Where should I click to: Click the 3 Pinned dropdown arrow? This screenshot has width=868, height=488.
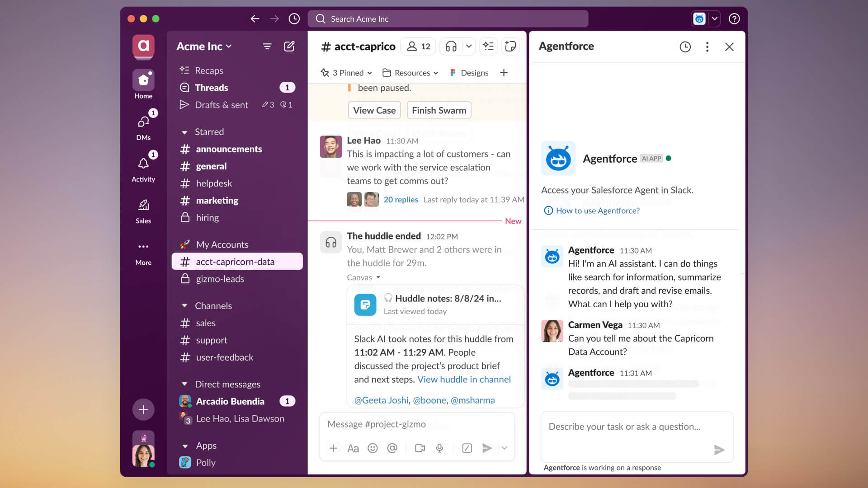point(370,73)
